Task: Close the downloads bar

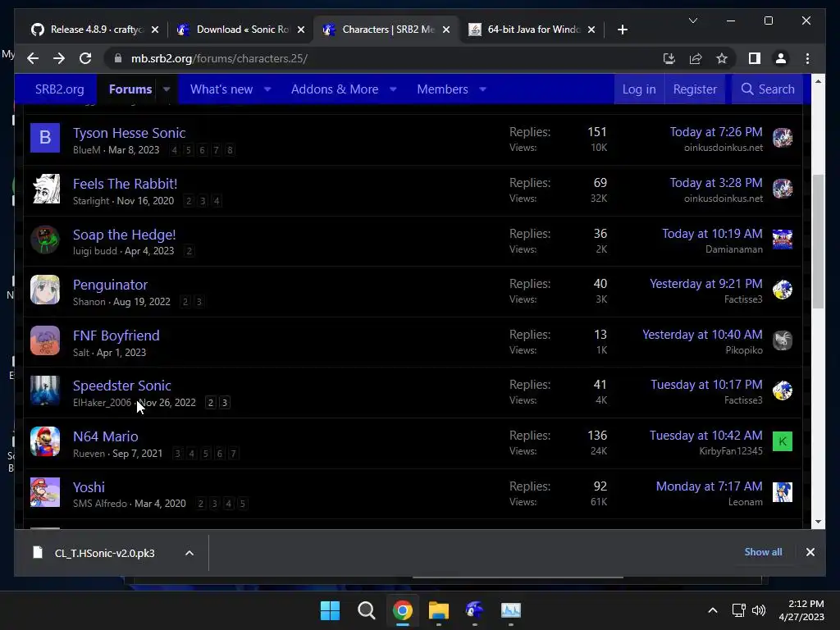Action: click(810, 552)
